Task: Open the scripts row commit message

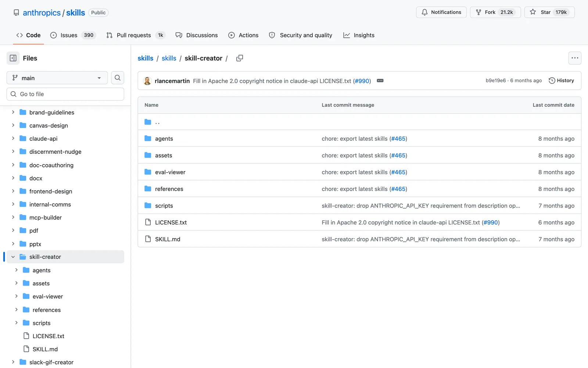Action: point(421,206)
